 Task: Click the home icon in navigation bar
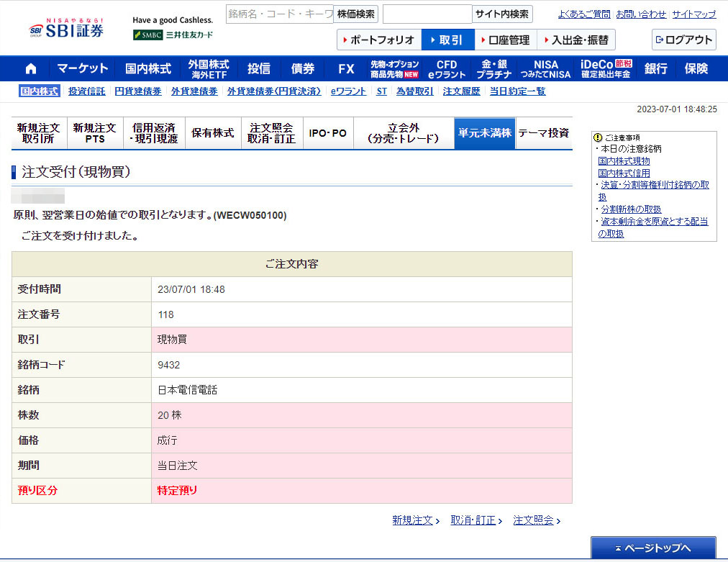click(x=31, y=69)
